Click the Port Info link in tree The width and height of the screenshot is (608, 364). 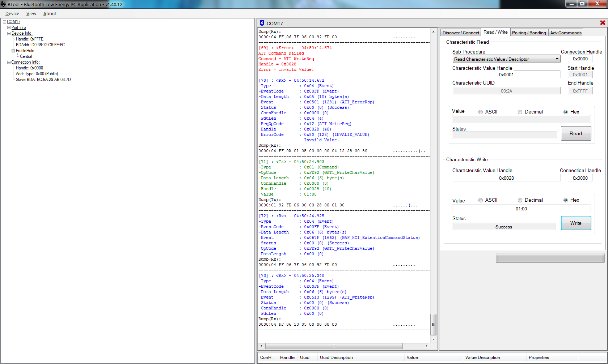(x=18, y=27)
